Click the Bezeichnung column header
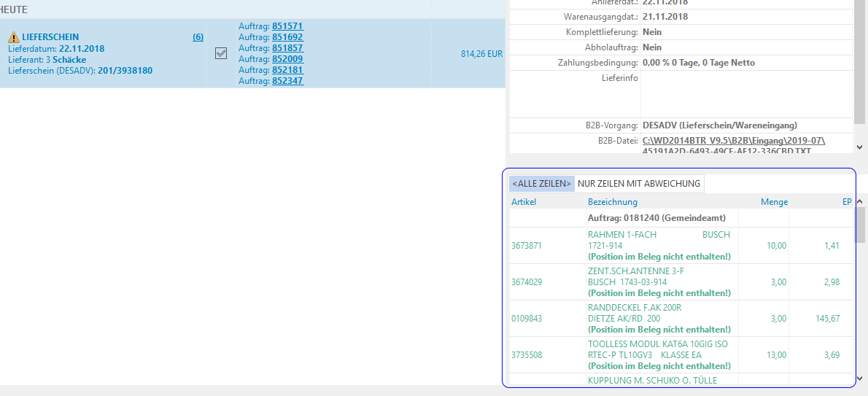Viewport: 868px width, 396px height. (612, 202)
